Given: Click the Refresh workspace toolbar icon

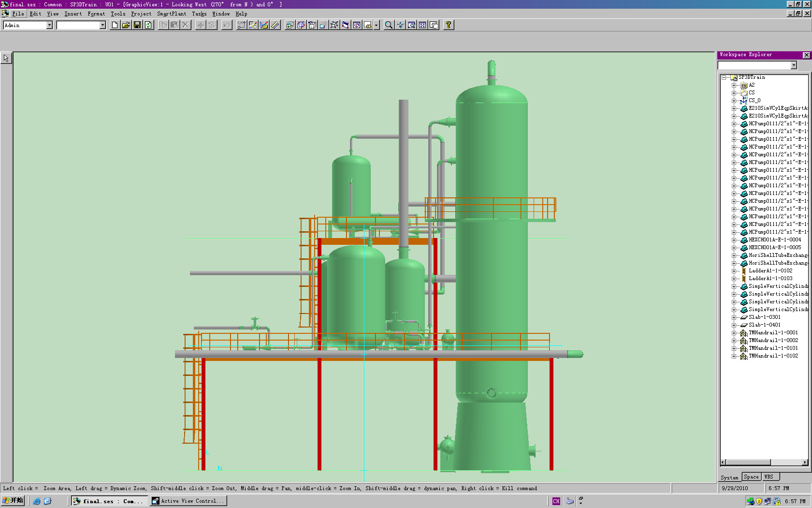Looking at the screenshot, I should click(x=148, y=25).
